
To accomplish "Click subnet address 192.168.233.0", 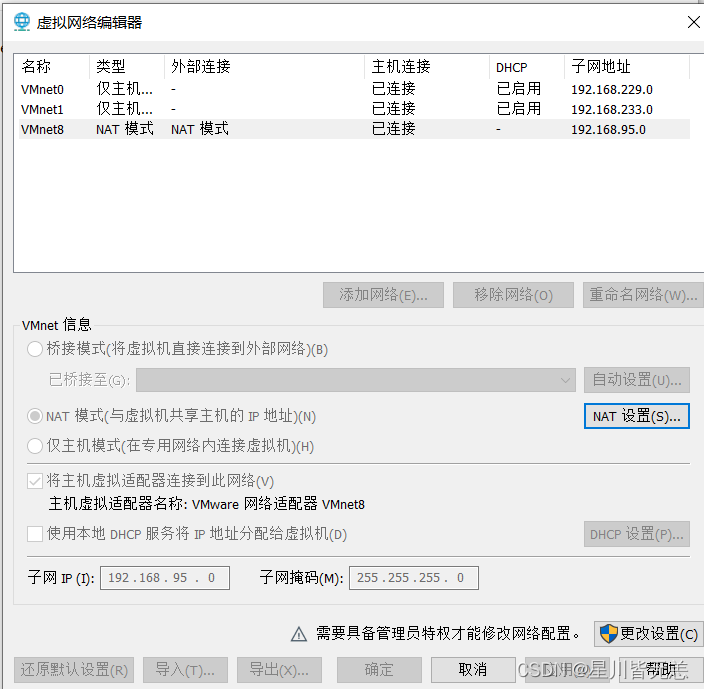I will coord(612,109).
